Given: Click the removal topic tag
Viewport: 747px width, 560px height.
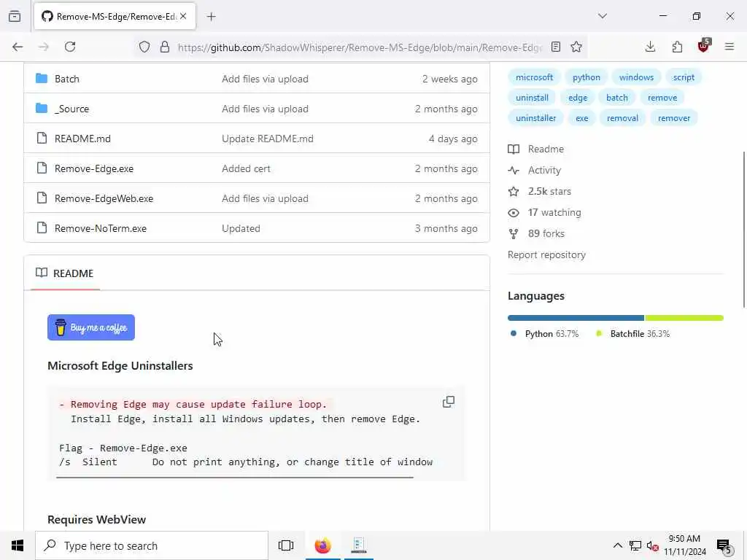Looking at the screenshot, I should pyautogui.click(x=622, y=118).
